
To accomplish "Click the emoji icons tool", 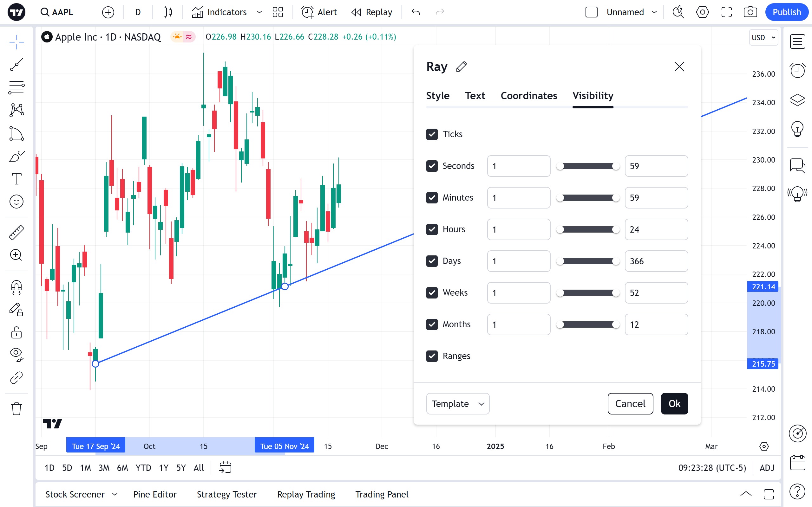I will point(16,202).
